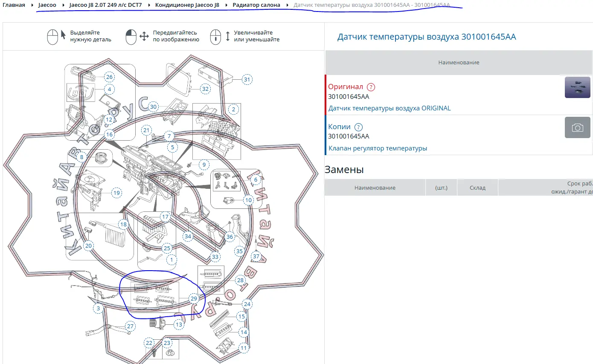
Task: Select part number 32 on the diagram
Action: point(206,89)
